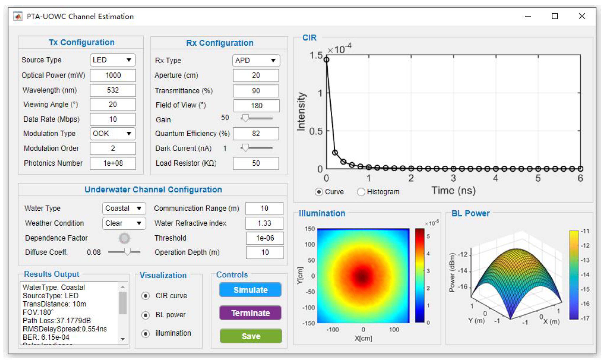Click the purple Terminate button
The width and height of the screenshot is (606, 364).
pyautogui.click(x=250, y=313)
